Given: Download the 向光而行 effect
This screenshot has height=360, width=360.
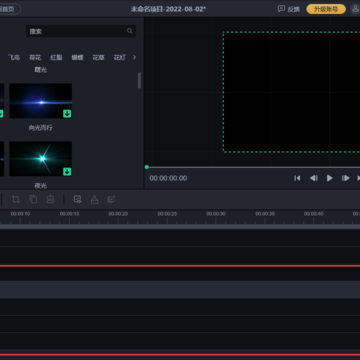Looking at the screenshot, I should click(67, 114).
